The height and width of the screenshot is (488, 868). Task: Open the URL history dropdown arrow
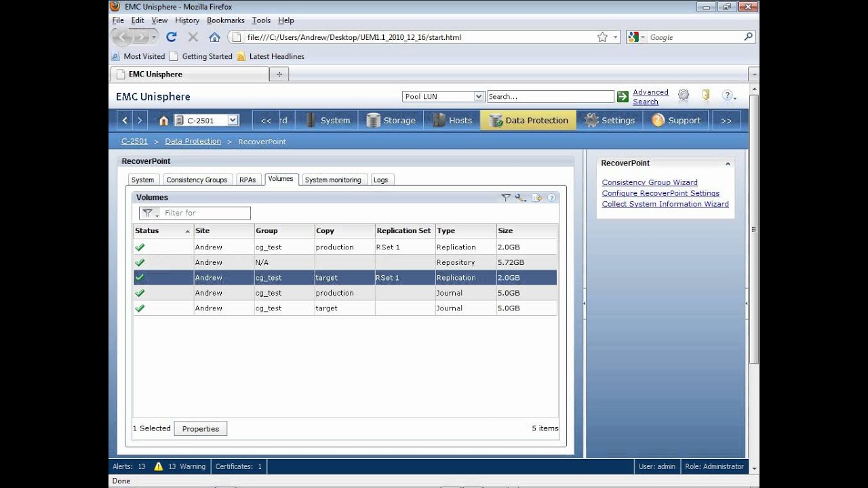pyautogui.click(x=616, y=37)
